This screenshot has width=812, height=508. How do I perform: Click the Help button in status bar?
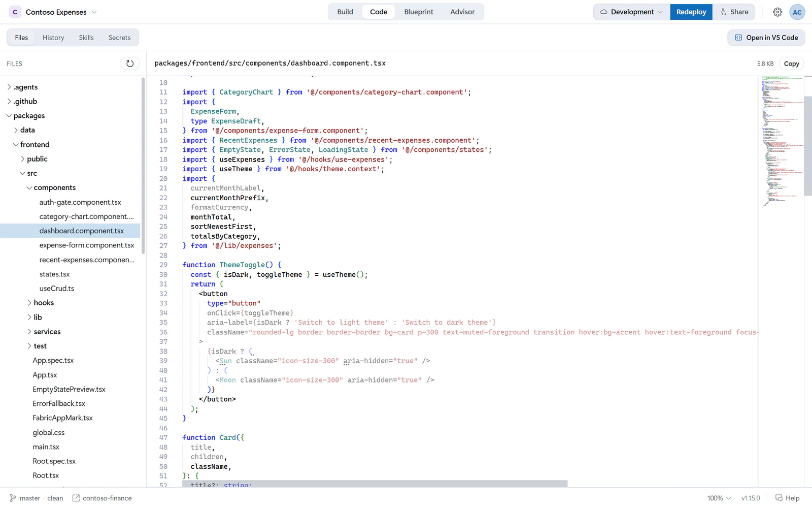point(788,498)
